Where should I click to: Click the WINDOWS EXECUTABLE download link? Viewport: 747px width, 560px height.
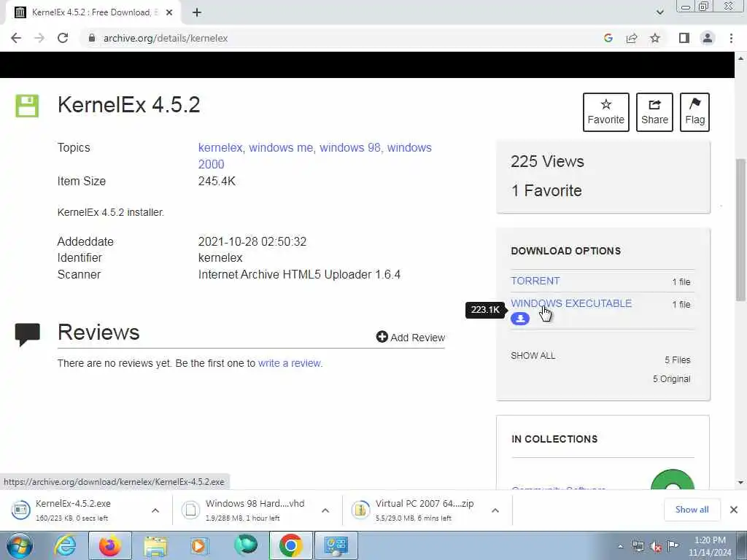(x=571, y=303)
